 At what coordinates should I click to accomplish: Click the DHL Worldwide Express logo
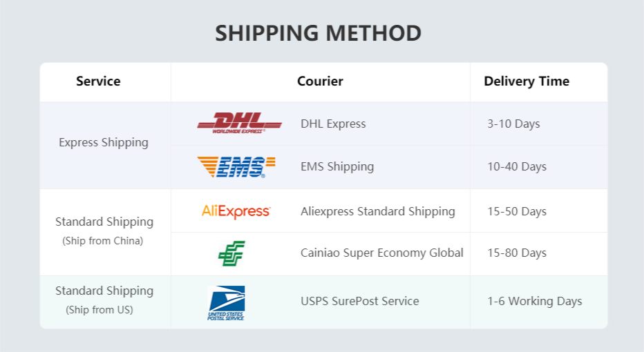coord(239,123)
